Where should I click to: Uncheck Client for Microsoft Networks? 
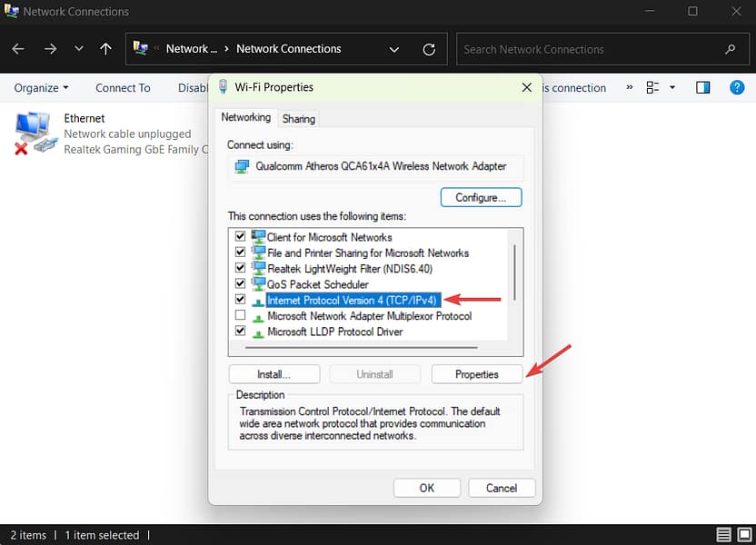click(240, 236)
